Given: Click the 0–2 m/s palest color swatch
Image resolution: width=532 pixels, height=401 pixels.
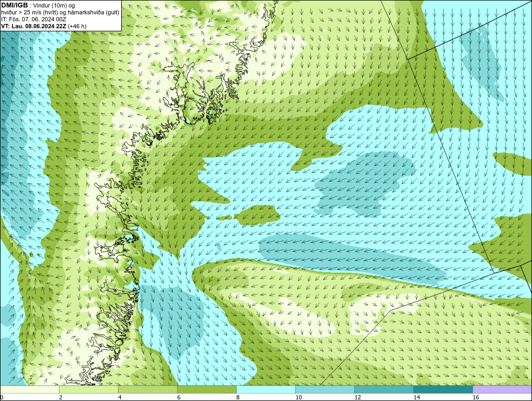Looking at the screenshot, I should click(x=30, y=389).
